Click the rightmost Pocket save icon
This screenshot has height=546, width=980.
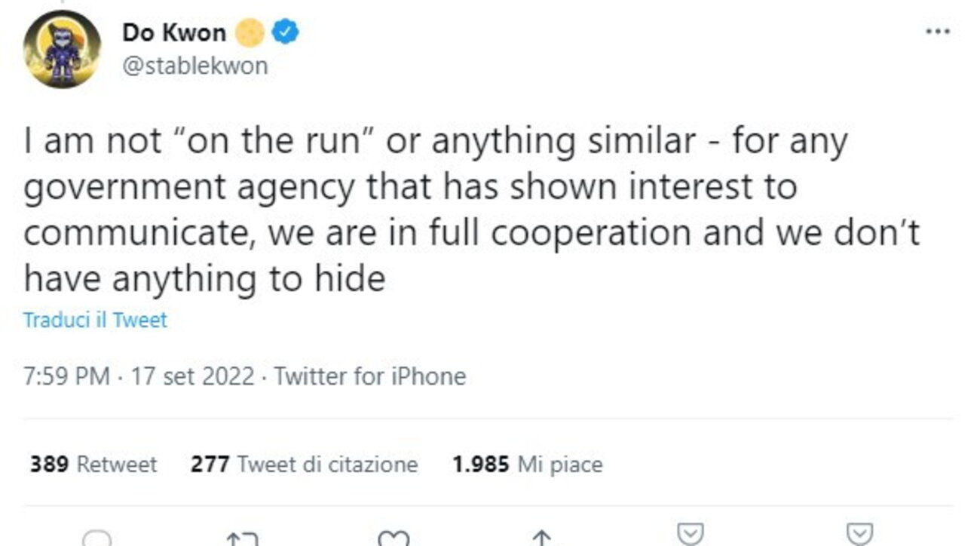tap(860, 535)
